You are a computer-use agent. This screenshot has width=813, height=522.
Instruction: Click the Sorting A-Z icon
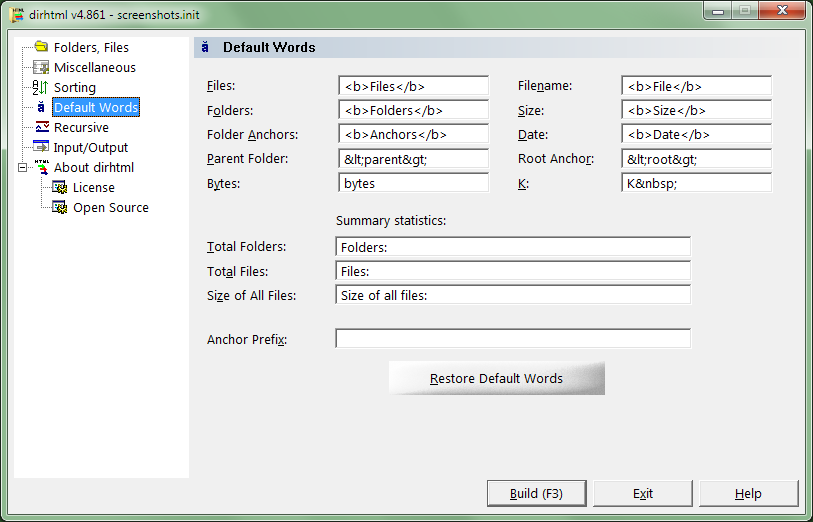click(41, 87)
